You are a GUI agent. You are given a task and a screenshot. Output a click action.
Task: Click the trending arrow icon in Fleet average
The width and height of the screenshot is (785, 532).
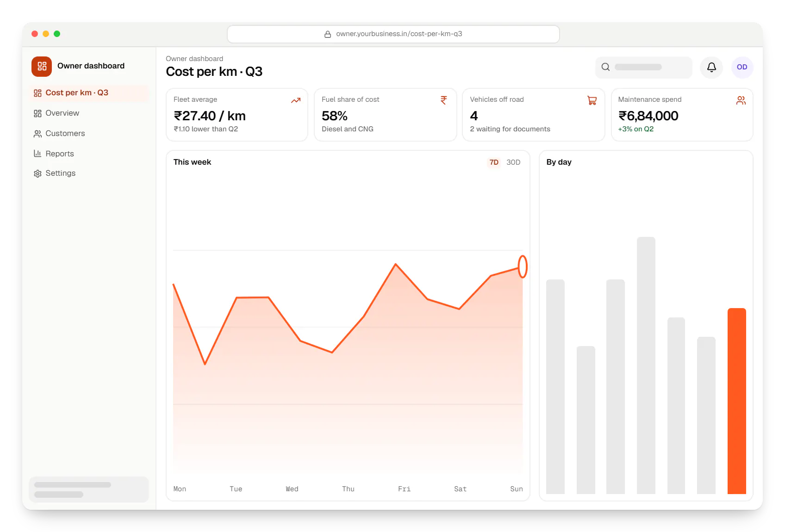click(x=296, y=100)
